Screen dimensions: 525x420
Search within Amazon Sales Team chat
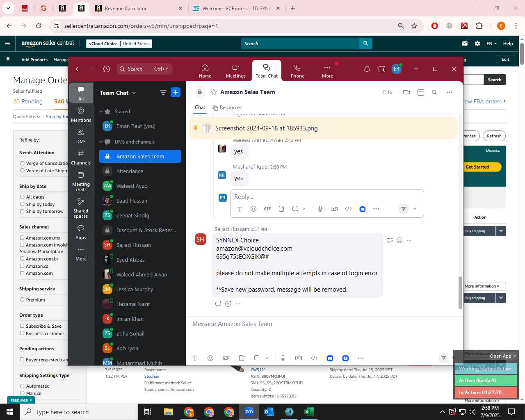(434, 92)
